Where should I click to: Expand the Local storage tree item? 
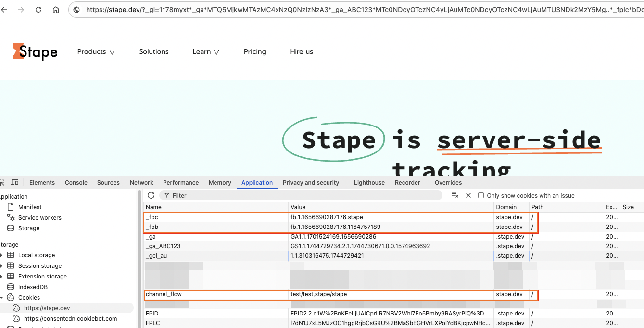1,255
